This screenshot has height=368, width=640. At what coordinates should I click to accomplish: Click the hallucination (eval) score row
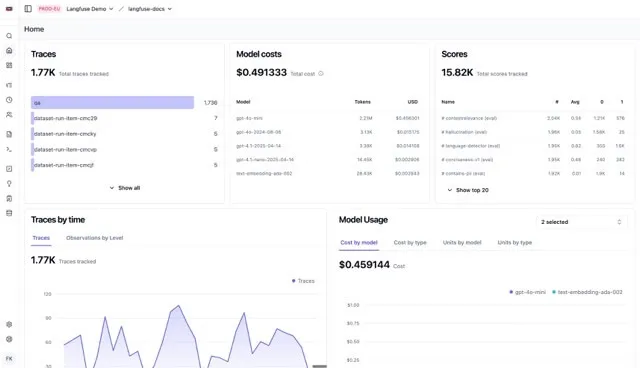(533, 132)
